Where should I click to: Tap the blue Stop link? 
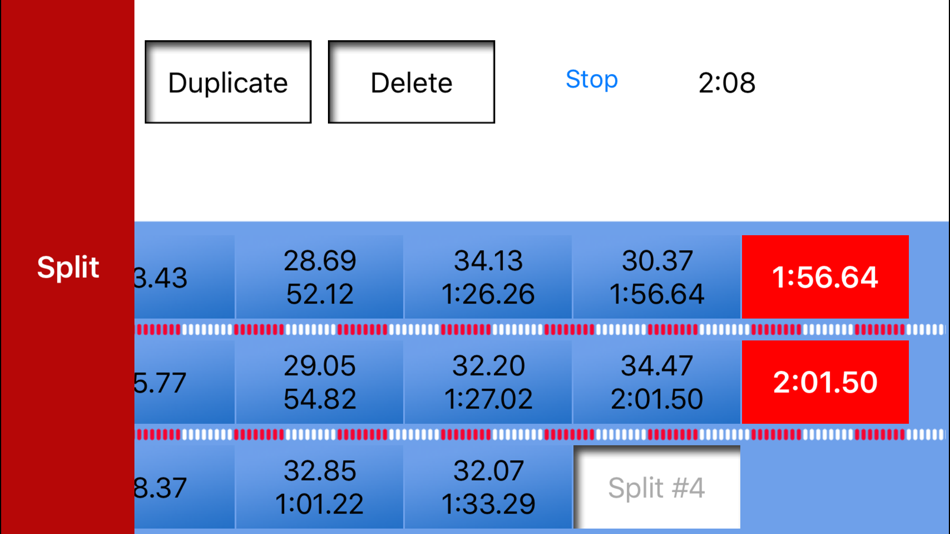591,80
